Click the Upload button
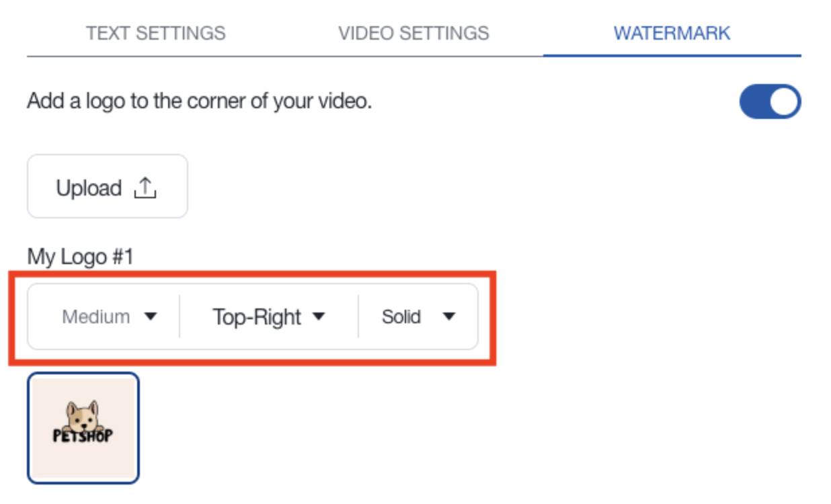 click(x=108, y=187)
